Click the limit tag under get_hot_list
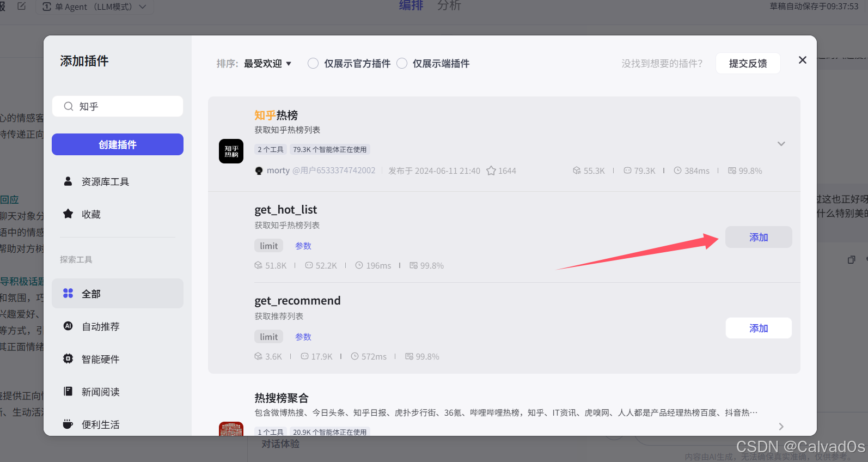868x462 pixels. pos(269,246)
